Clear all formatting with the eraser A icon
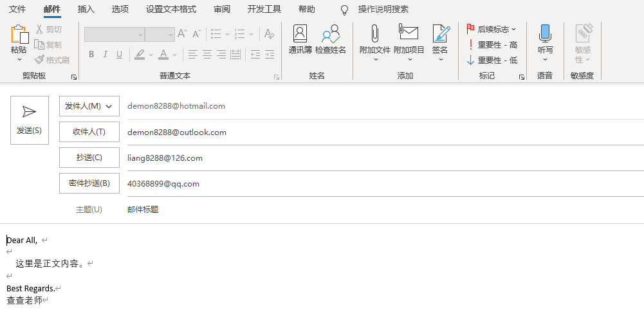The height and width of the screenshot is (328, 644). [270, 34]
